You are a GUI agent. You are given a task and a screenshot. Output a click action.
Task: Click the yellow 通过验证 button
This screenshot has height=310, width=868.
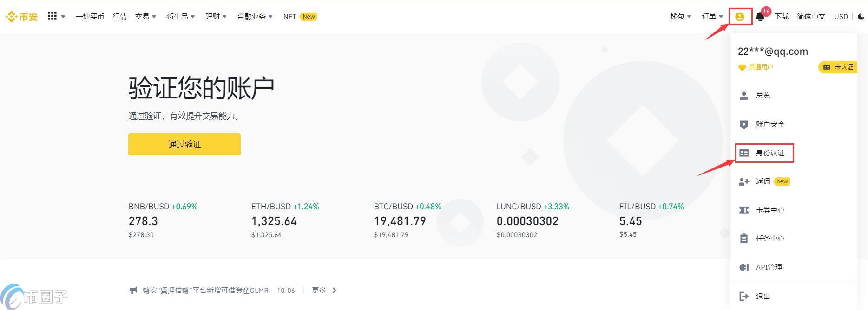184,144
